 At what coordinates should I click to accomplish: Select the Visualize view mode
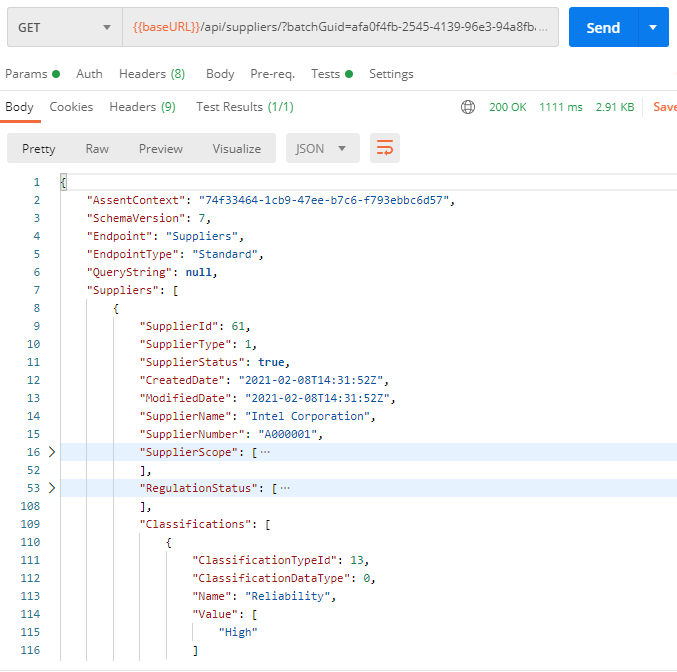pyautogui.click(x=237, y=149)
